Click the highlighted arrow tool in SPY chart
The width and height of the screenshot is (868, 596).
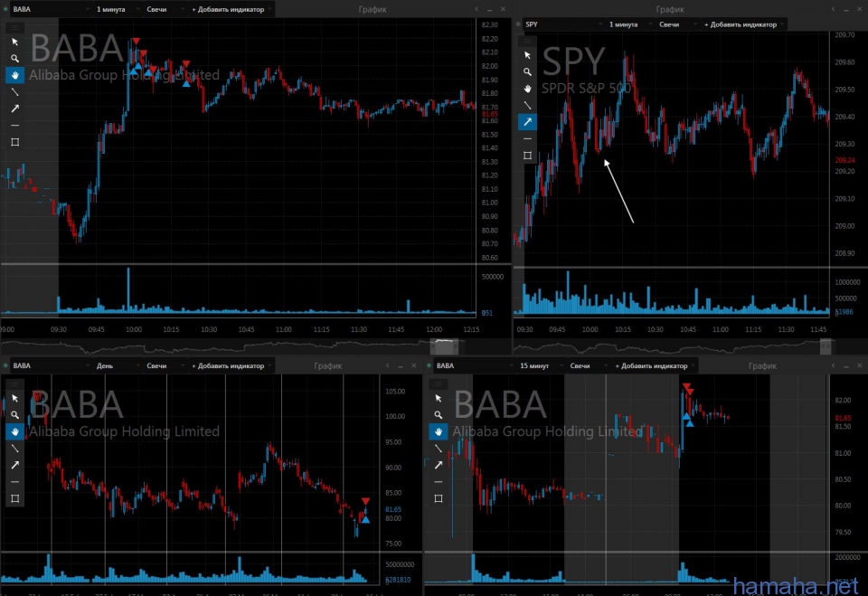click(x=527, y=122)
